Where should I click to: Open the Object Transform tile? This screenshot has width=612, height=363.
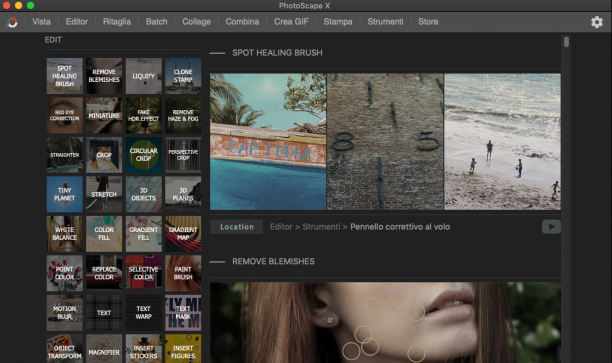pyautogui.click(x=65, y=349)
